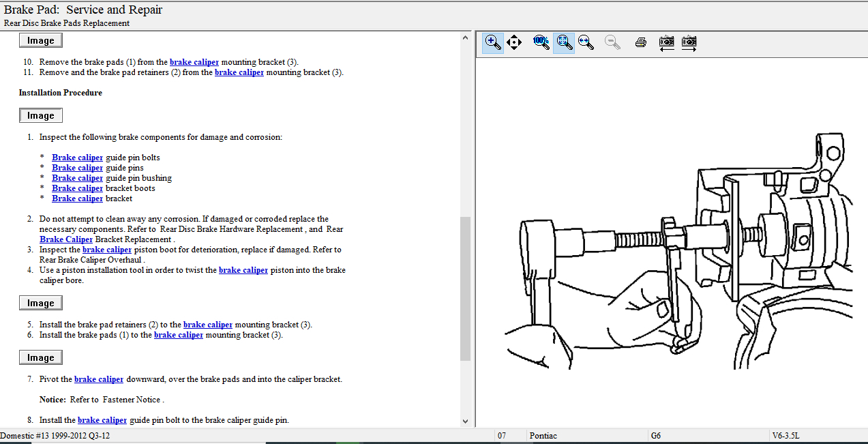Image resolution: width=868 pixels, height=444 pixels.
Task: Click the text pane's vertical scrollbar thumb
Action: point(466,288)
